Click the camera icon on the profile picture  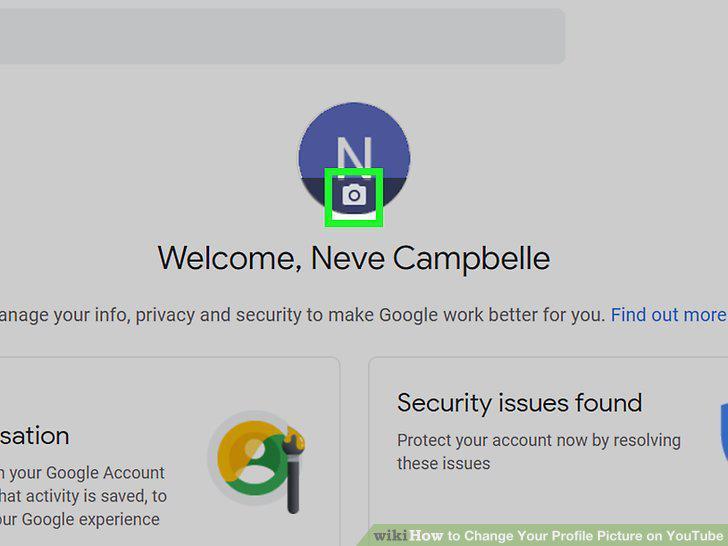point(354,195)
